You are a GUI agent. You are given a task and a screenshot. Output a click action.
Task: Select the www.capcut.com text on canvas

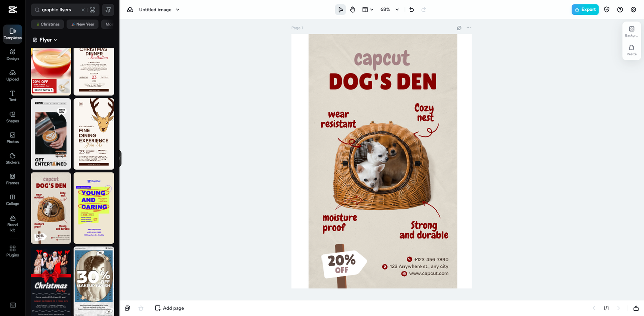429,274
